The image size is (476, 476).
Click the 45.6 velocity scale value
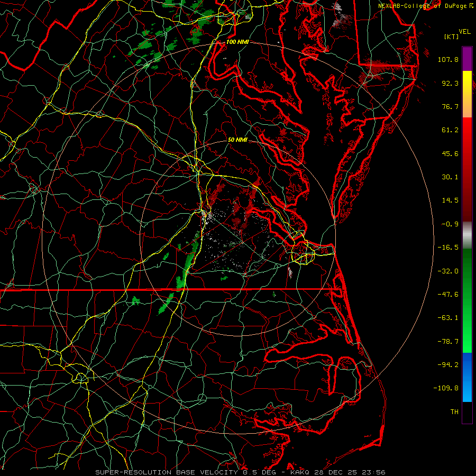coord(450,153)
